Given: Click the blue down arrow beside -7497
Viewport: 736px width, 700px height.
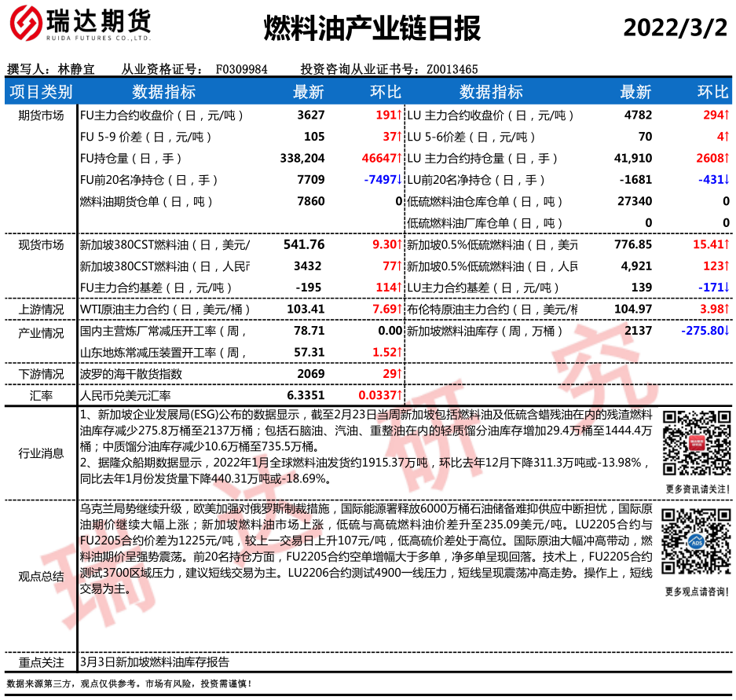Looking at the screenshot, I should click(x=398, y=180).
